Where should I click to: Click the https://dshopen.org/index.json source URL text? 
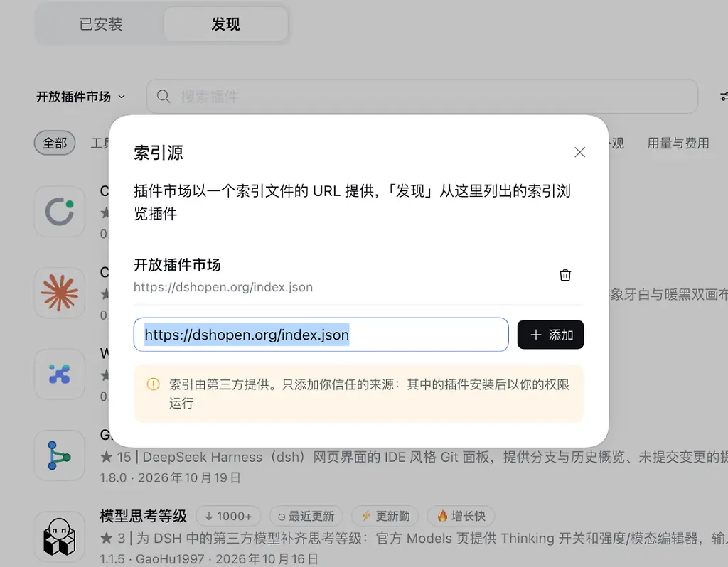(223, 287)
